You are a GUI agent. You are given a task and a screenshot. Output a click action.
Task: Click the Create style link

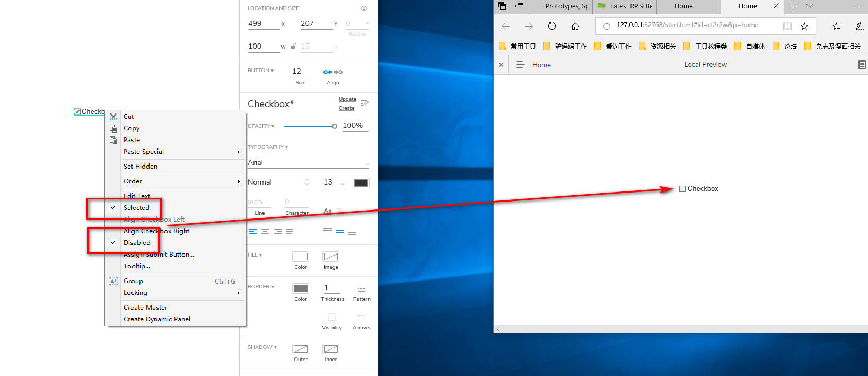click(x=346, y=108)
